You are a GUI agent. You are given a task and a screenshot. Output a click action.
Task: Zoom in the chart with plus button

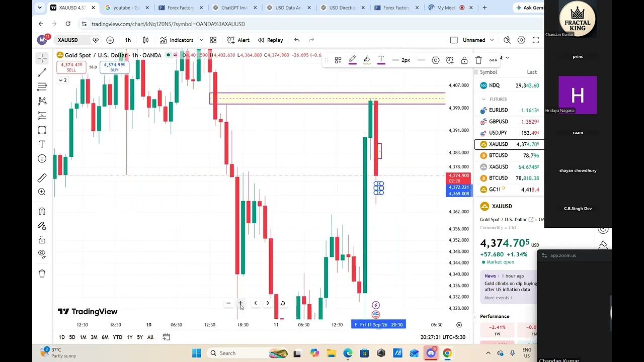[240, 303]
